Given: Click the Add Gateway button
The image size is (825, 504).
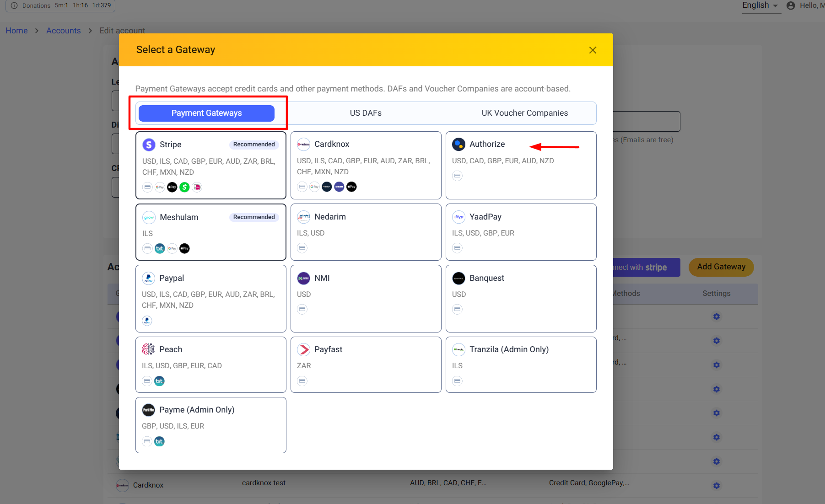Looking at the screenshot, I should pos(721,267).
